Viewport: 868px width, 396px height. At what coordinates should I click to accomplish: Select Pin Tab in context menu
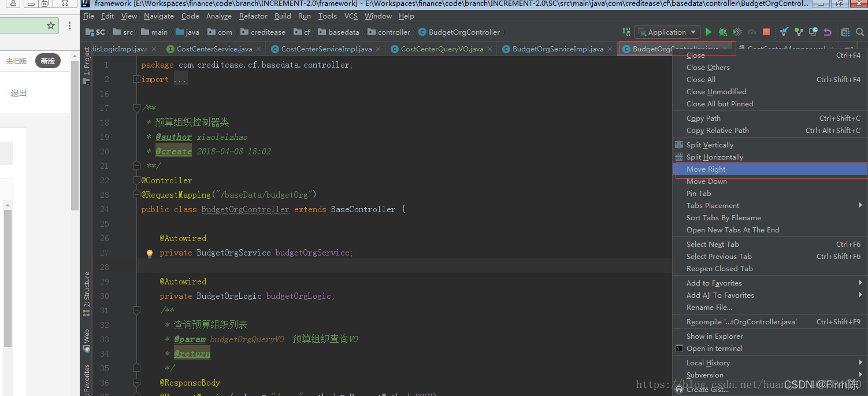click(x=770, y=194)
